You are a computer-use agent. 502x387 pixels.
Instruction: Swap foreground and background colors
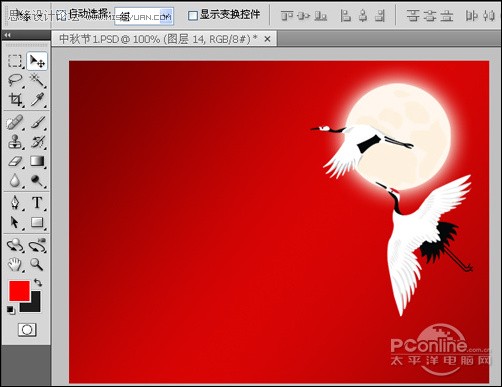(38, 283)
